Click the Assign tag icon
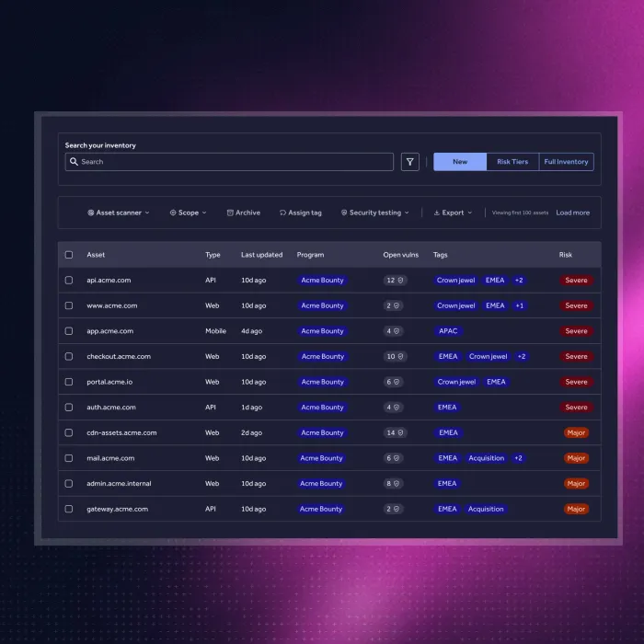The height and width of the screenshot is (644, 644). point(283,213)
